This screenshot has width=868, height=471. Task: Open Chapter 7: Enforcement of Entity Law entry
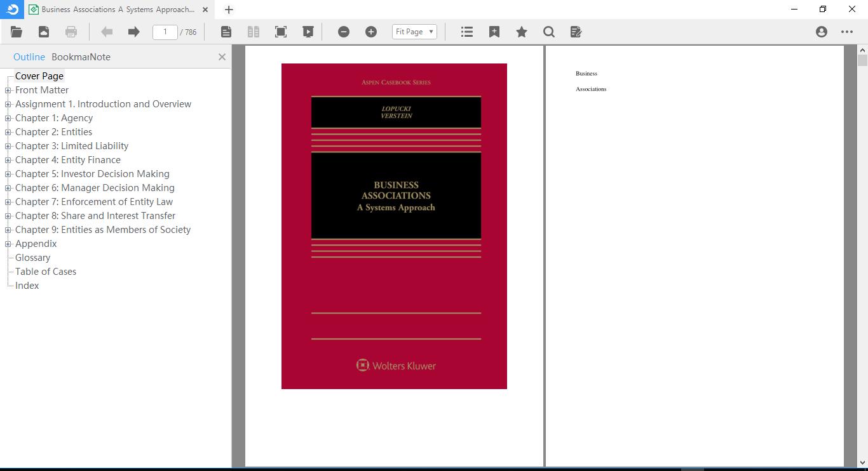click(x=94, y=202)
